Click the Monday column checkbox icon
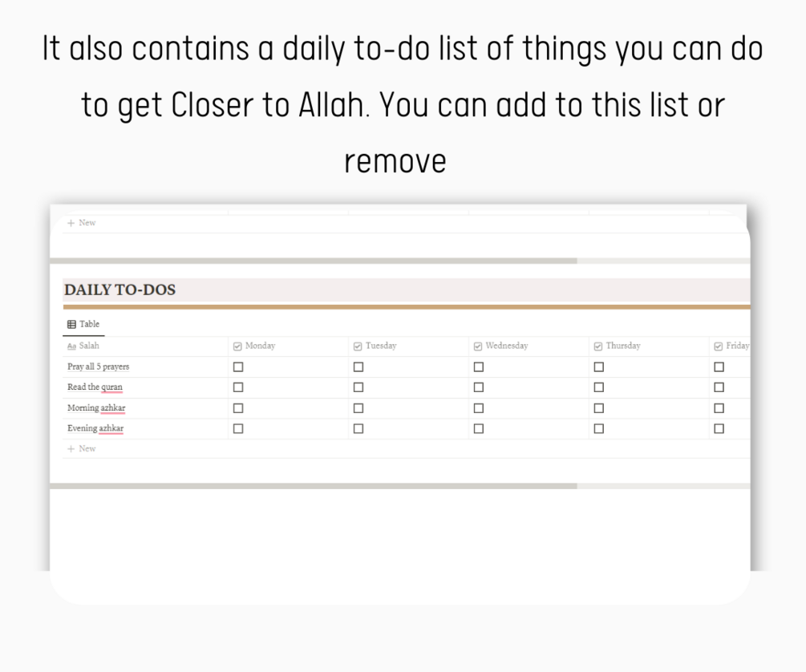Viewport: 806px width, 672px height. [x=237, y=346]
